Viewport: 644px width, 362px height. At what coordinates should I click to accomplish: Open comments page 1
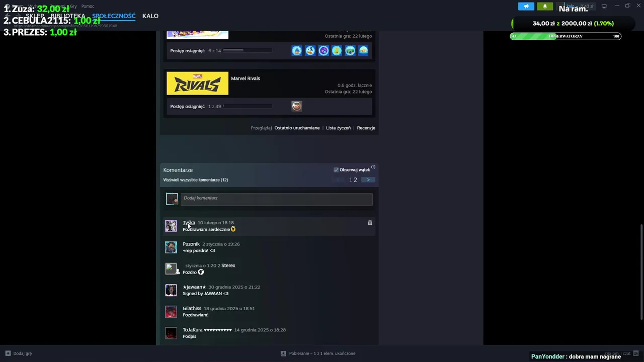[351, 179]
